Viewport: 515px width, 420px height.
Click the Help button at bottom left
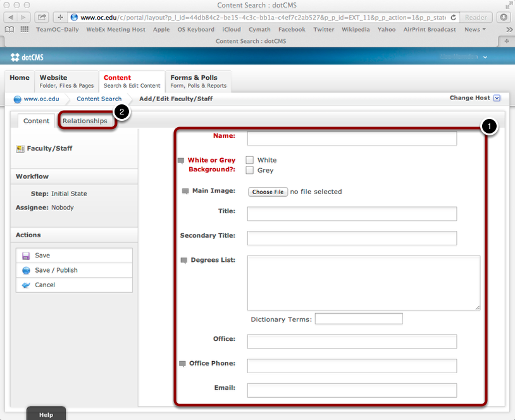point(46,414)
